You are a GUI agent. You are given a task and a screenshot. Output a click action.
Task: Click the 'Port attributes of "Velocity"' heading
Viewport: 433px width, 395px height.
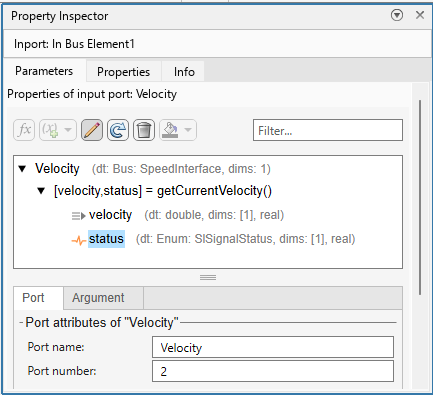click(102, 323)
